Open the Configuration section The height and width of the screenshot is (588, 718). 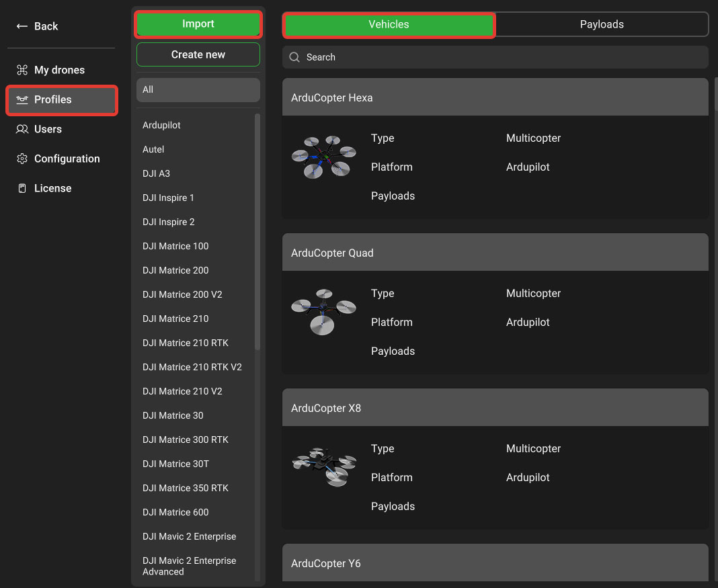[x=67, y=159]
